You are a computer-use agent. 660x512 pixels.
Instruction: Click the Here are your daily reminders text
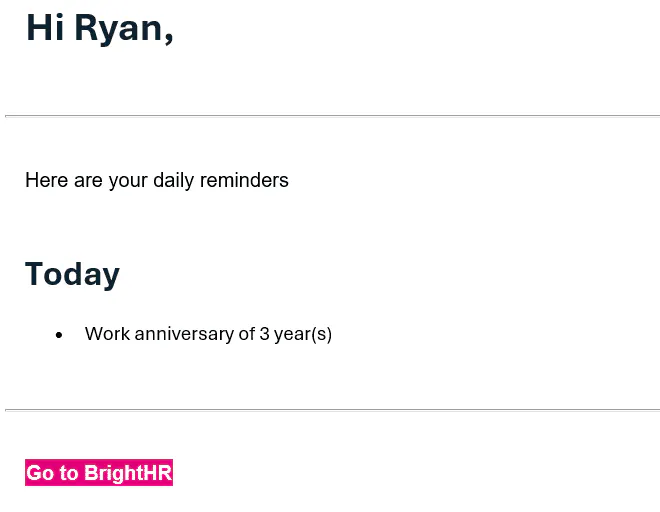coord(157,180)
